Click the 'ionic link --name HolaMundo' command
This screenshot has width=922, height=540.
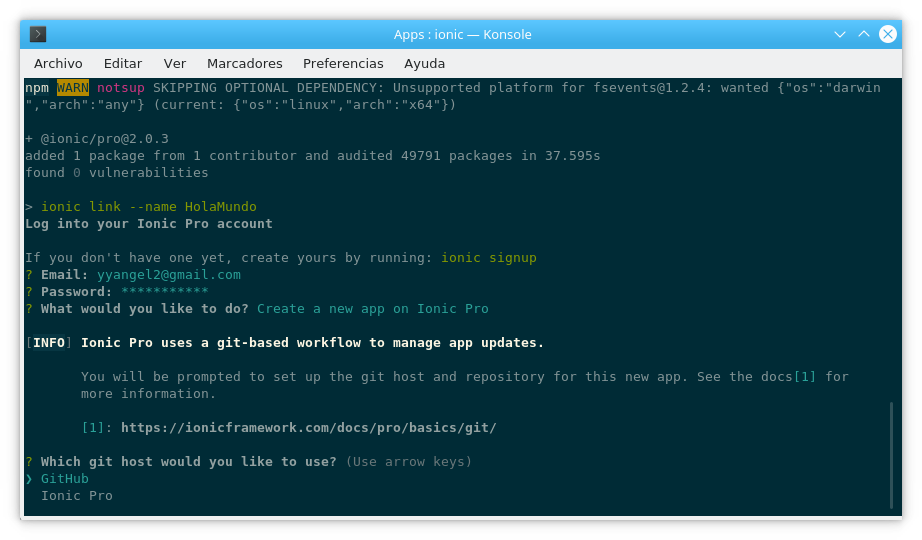pos(149,206)
